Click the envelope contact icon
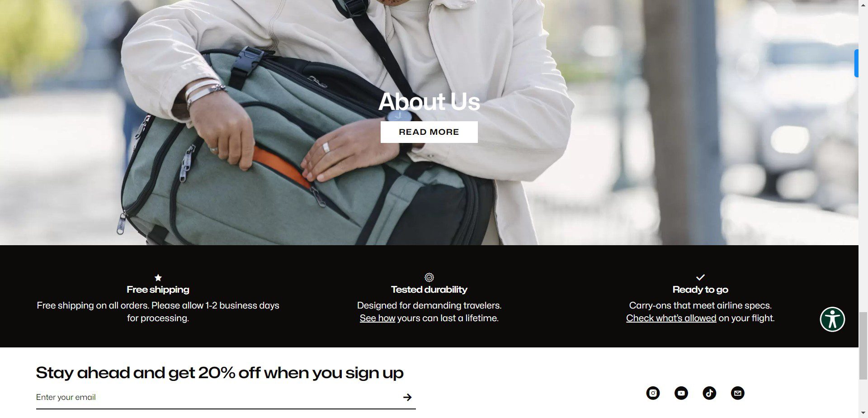The height and width of the screenshot is (418, 868). [x=738, y=393]
